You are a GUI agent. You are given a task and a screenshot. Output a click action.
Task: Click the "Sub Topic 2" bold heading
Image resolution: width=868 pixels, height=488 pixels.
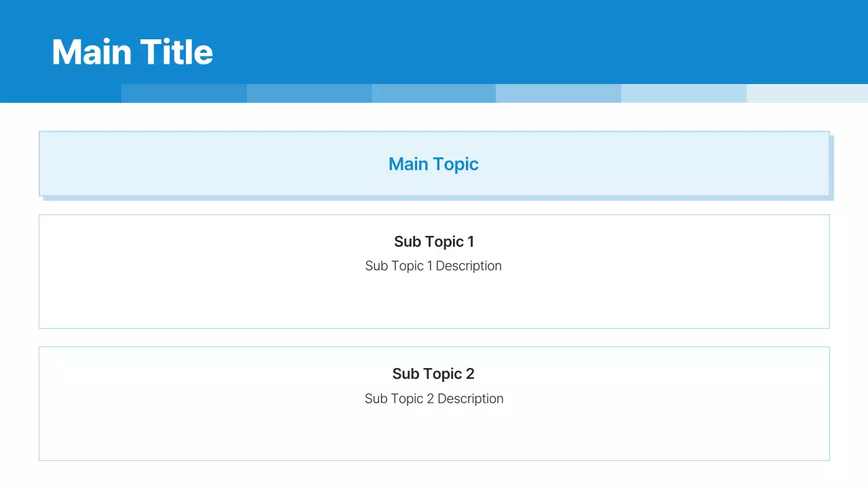(433, 373)
